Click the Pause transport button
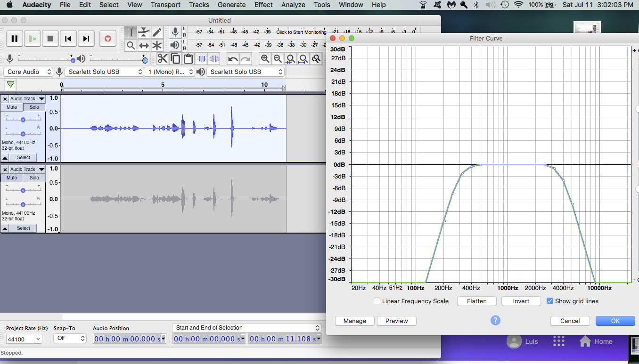This screenshot has height=364, width=639. pos(15,39)
